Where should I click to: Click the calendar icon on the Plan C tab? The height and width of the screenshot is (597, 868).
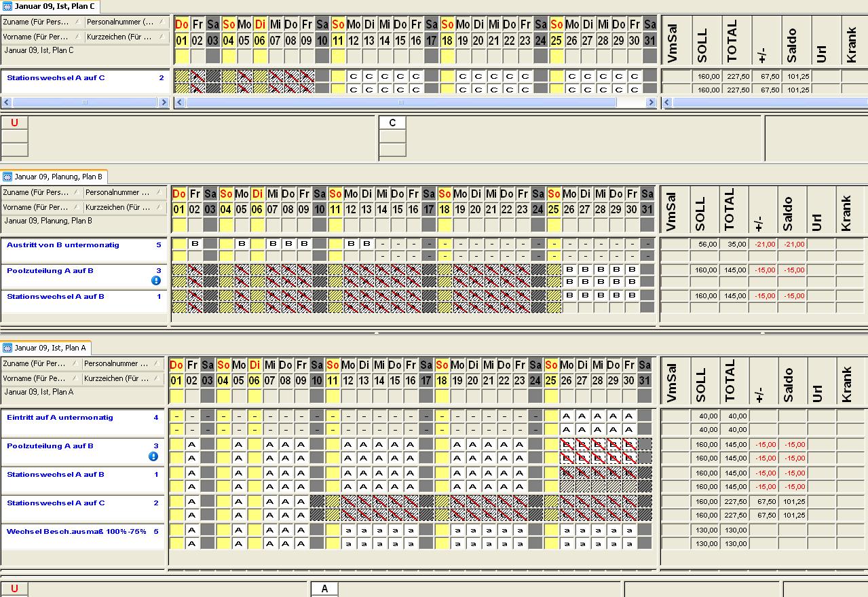click(x=8, y=6)
